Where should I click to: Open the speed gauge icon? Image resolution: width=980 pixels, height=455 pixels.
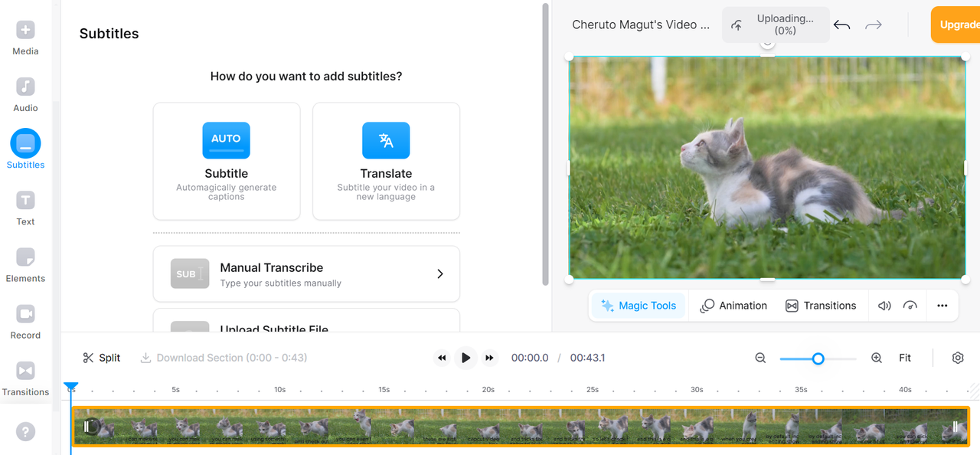pos(910,306)
